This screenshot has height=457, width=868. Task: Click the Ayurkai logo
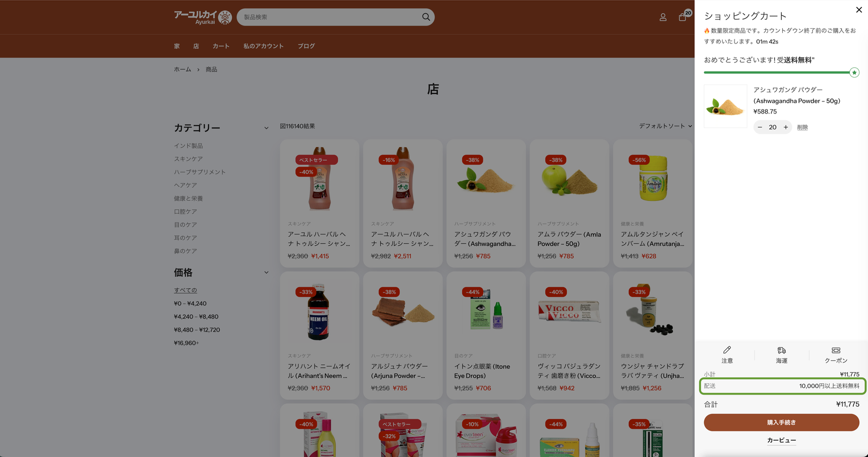(202, 17)
